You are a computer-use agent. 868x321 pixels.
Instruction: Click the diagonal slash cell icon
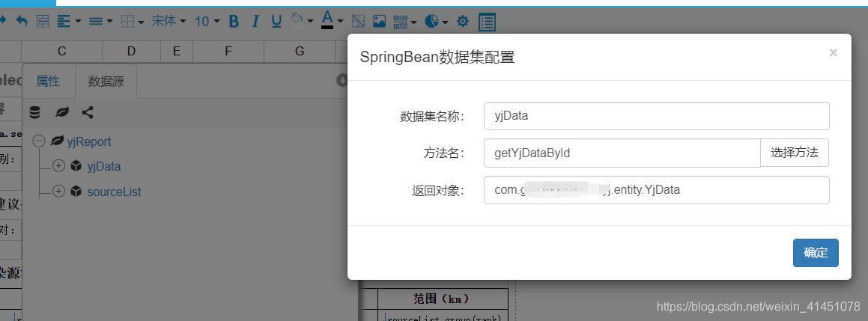point(358,21)
